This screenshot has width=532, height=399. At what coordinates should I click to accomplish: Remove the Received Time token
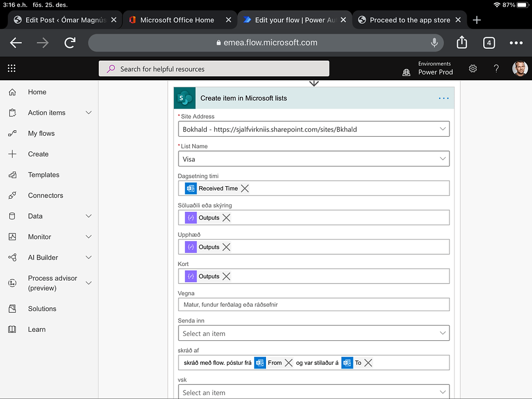(x=245, y=188)
